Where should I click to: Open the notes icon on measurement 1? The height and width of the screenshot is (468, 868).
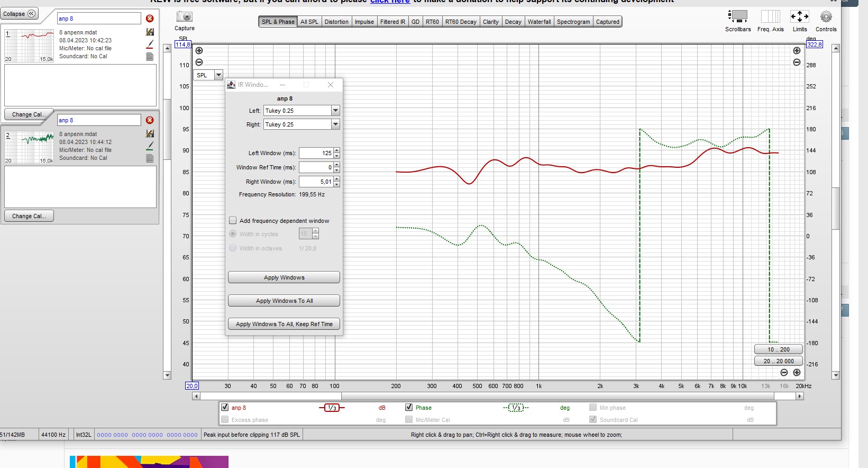point(150,57)
